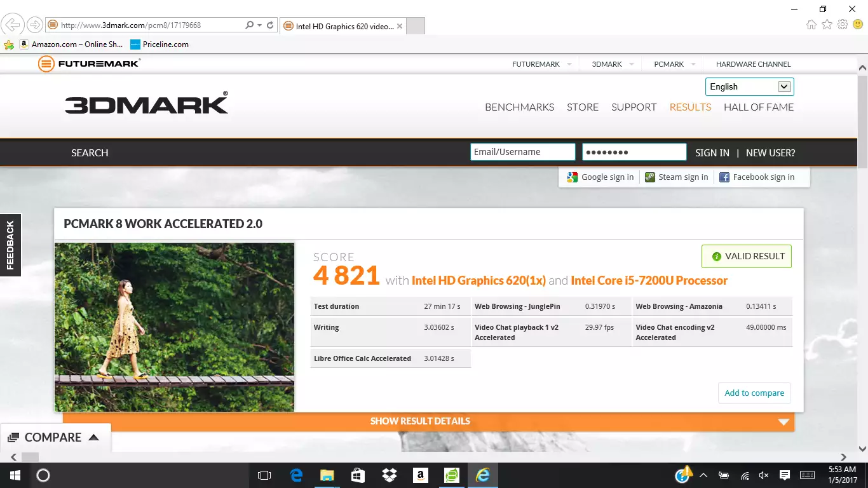Click the Intel HD Graphics 620(1x) link

(x=478, y=280)
